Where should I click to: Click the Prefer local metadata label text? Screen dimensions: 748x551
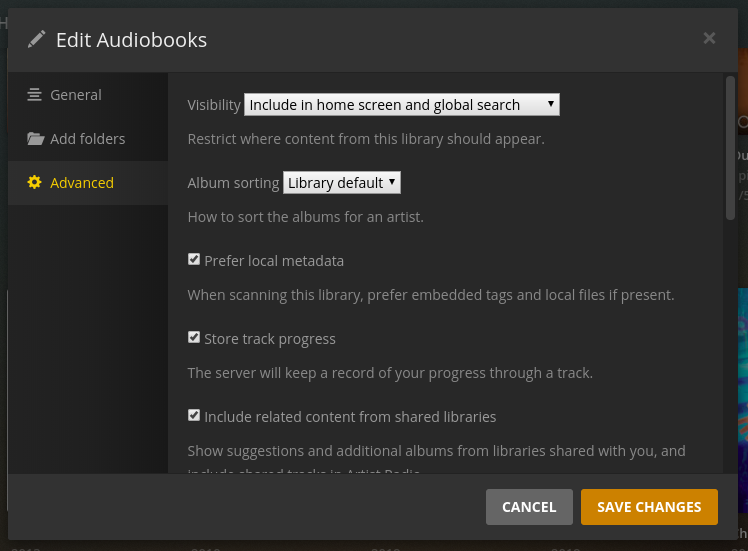tap(274, 261)
